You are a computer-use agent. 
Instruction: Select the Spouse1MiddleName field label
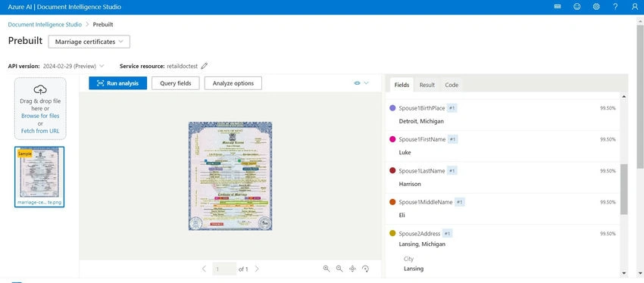click(426, 202)
